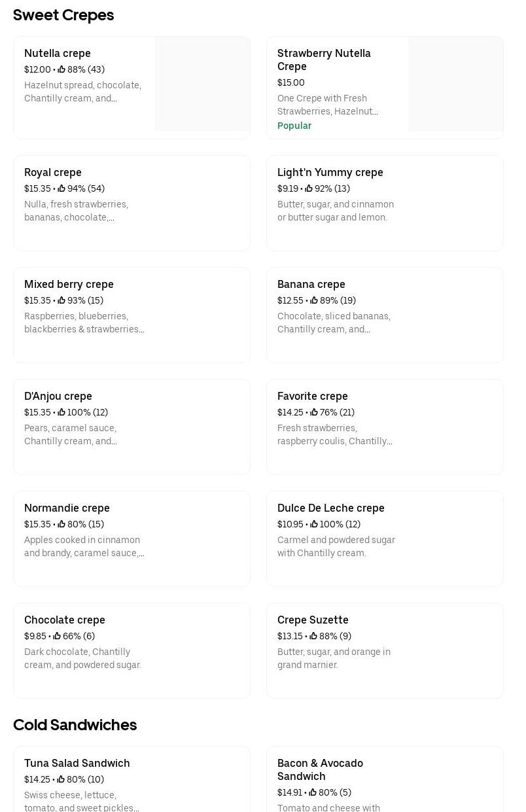The height and width of the screenshot is (812, 526).
Task: Click Mixed berry crepe's thumbs-up icon
Action: tap(61, 300)
